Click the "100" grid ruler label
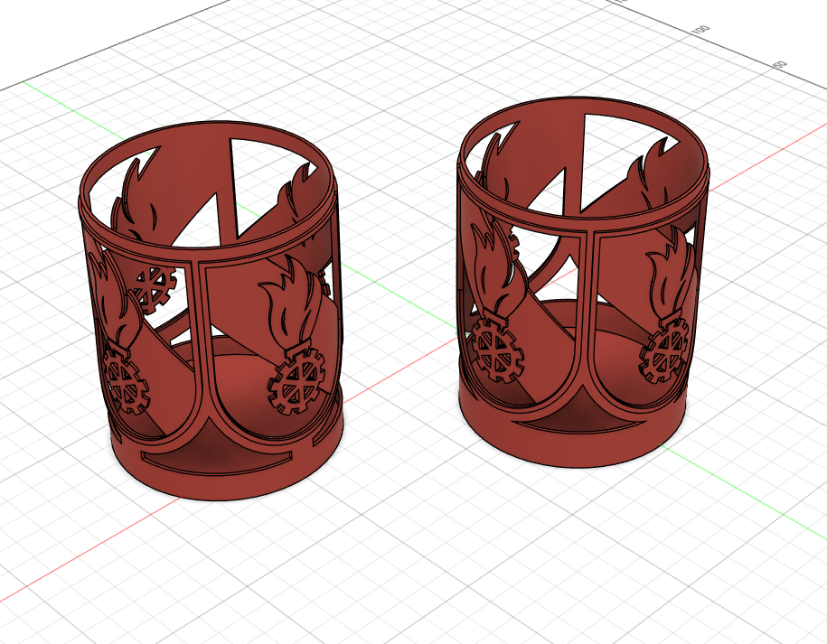This screenshot has height=644, width=827. 701,30
